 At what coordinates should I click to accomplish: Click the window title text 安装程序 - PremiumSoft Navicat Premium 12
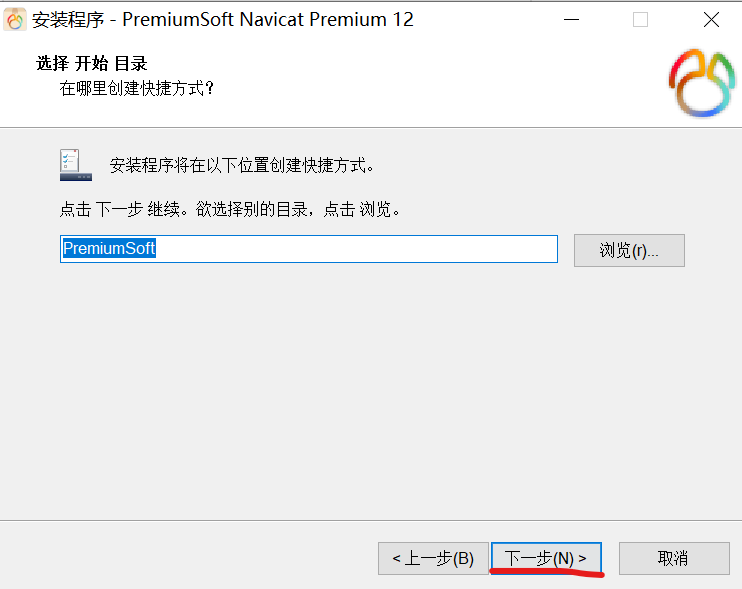point(222,20)
